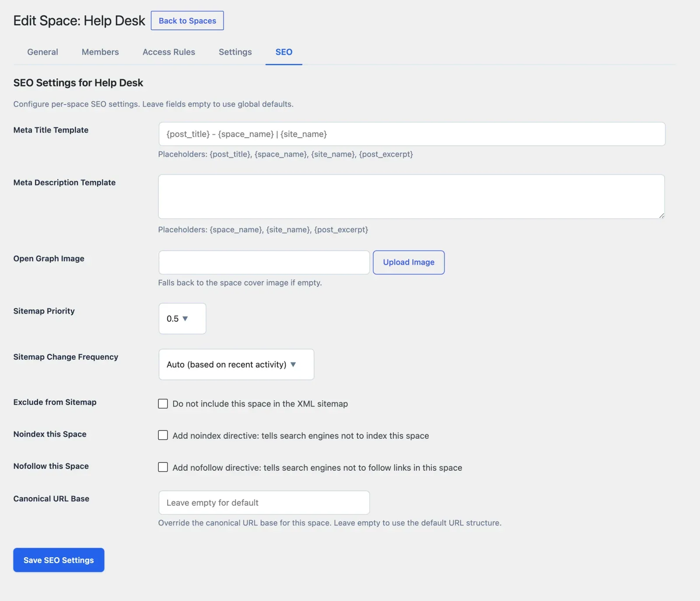700x601 pixels.
Task: Click the 'Sitemap Change Frequency' label
Action: point(66,357)
